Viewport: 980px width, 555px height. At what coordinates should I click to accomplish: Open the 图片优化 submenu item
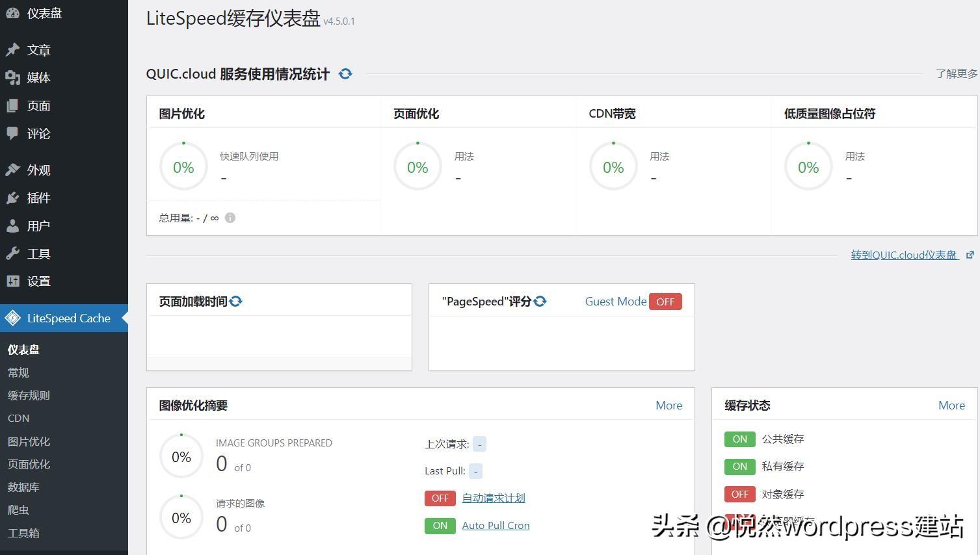click(29, 441)
